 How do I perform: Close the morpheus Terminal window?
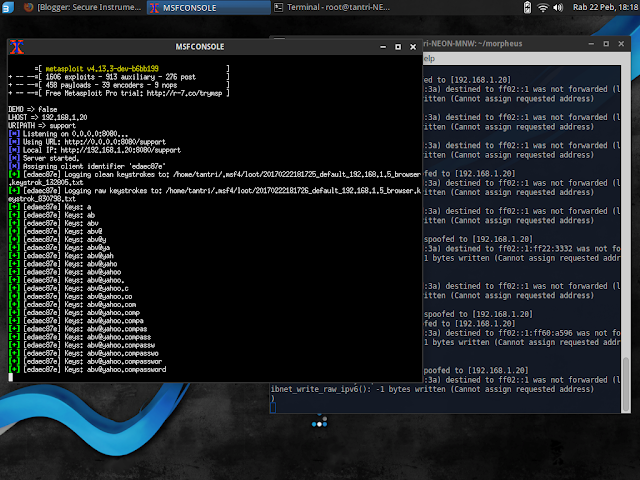click(621, 44)
